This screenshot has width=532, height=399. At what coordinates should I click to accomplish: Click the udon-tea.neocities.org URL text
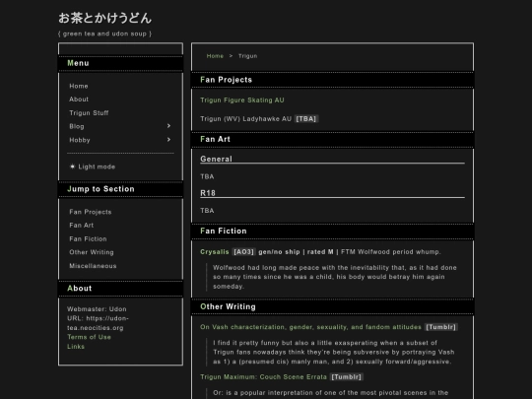[x=98, y=323]
